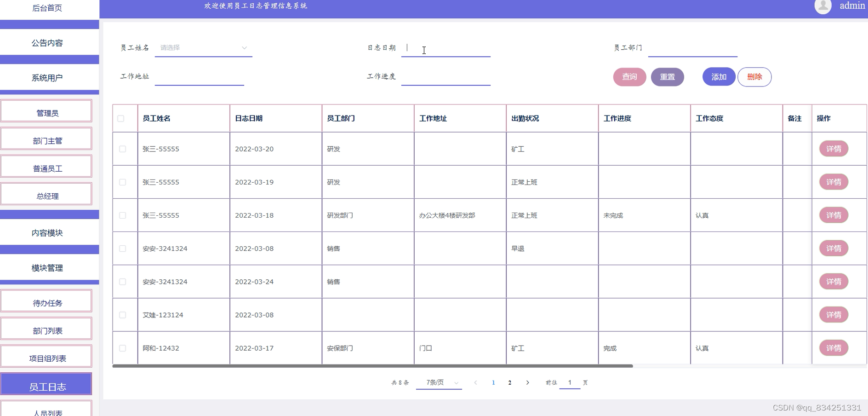
Task: Open the 系统用户 sidebar menu
Action: pos(47,78)
